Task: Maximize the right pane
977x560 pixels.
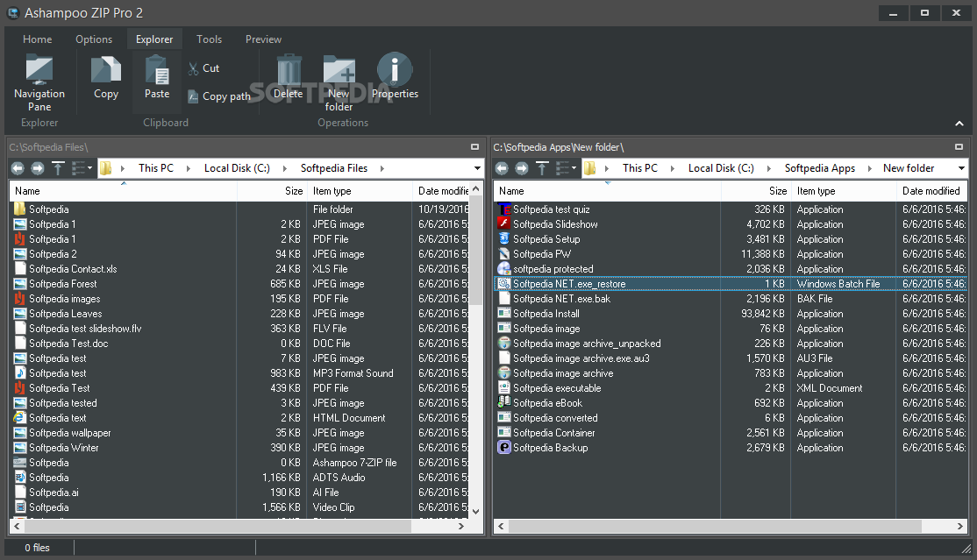Action: pos(959,147)
